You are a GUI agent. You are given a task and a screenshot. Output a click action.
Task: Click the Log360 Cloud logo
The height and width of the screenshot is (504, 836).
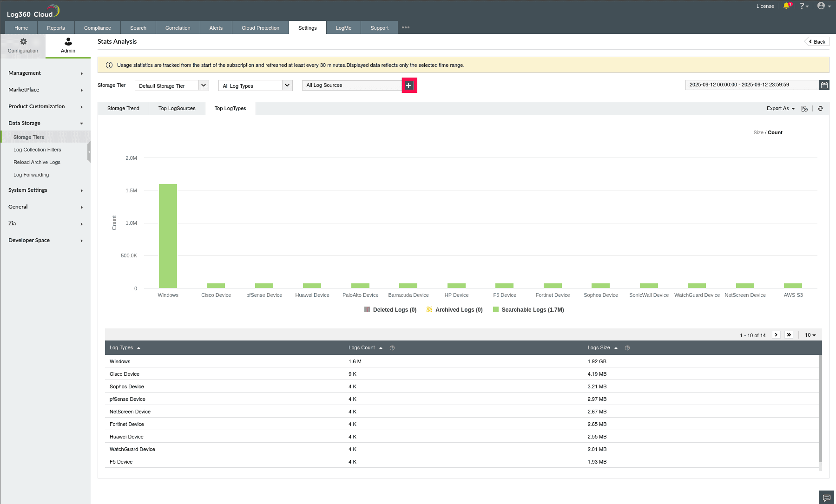coord(33,11)
